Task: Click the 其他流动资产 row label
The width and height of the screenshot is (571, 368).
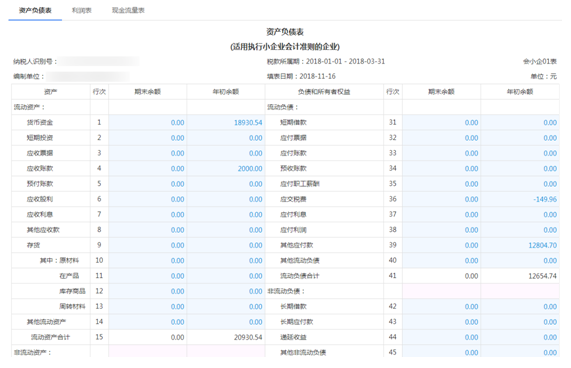Action: pos(46,322)
